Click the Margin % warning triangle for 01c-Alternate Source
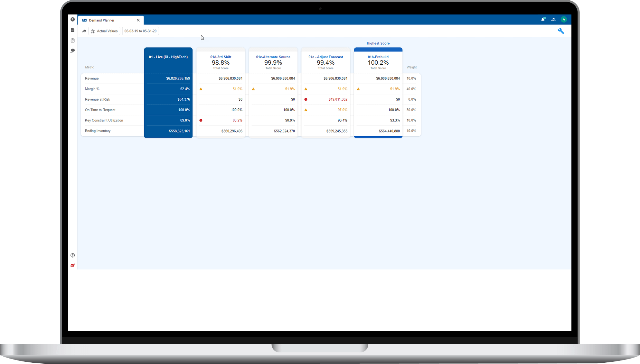 [253, 89]
